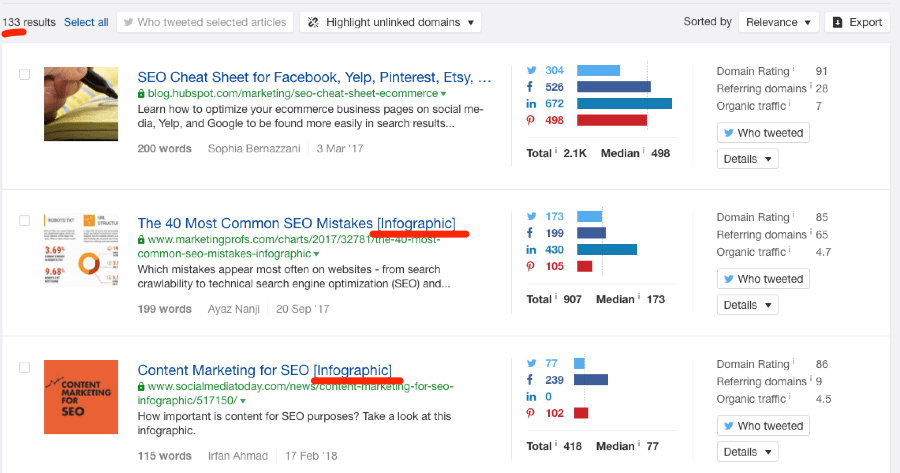This screenshot has height=473, width=900.
Task: Click the Domain Rating info icon for the MarketingProfs result
Action: 793,215
